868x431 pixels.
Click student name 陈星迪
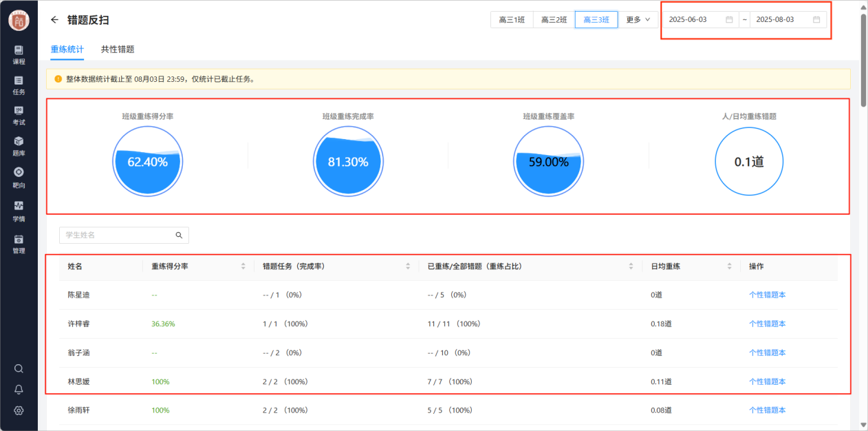tap(79, 295)
